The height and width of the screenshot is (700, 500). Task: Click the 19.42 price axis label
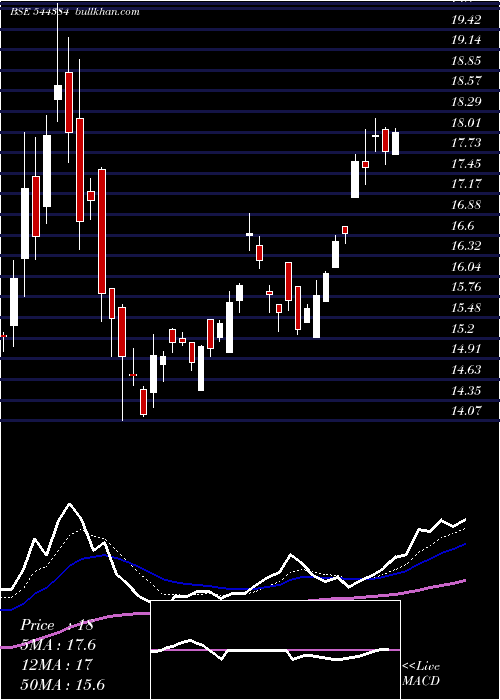tap(466, 20)
